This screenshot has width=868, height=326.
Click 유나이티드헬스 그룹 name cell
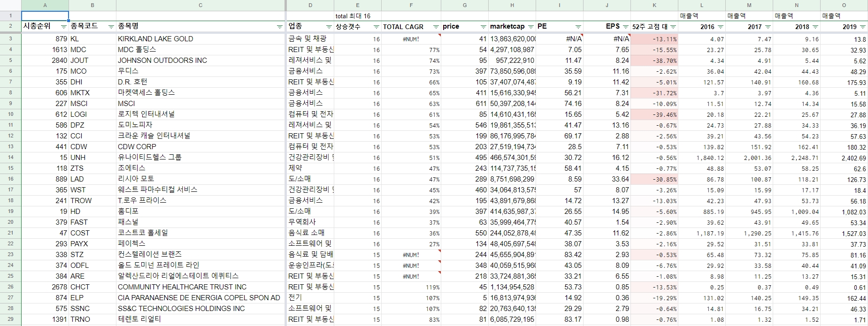pos(200,158)
